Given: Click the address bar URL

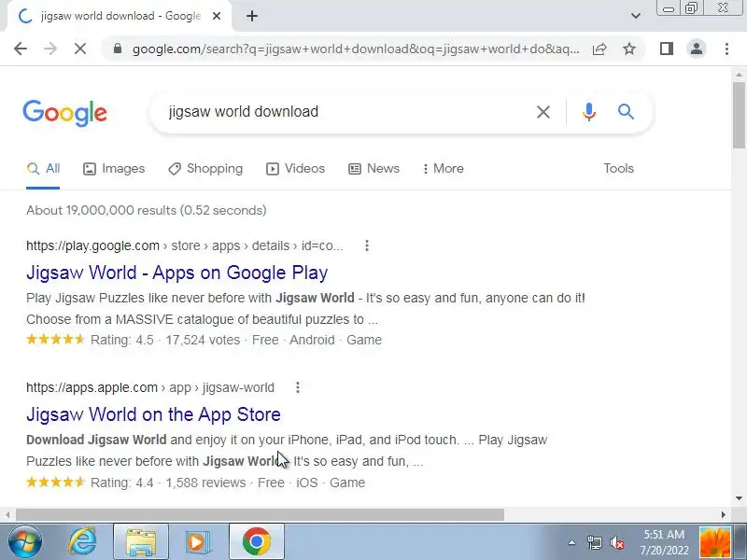Looking at the screenshot, I should click(x=356, y=49).
